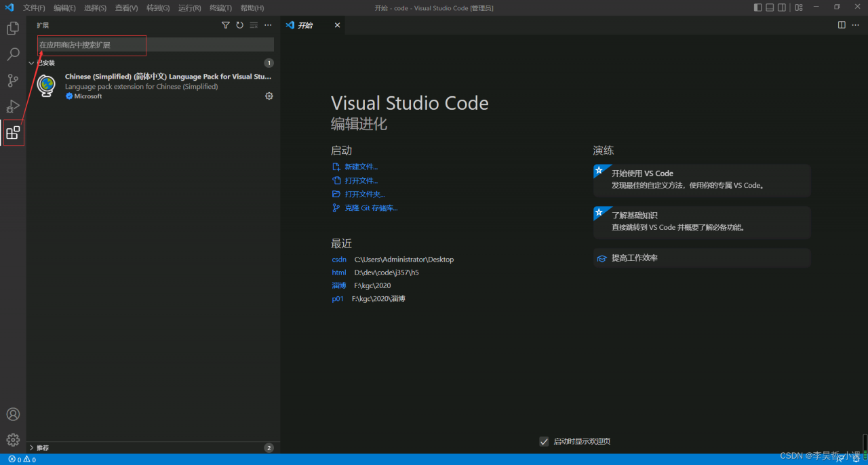Viewport: 868px width, 465px height.
Task: Click the 打开文件夹... link
Action: pos(365,195)
